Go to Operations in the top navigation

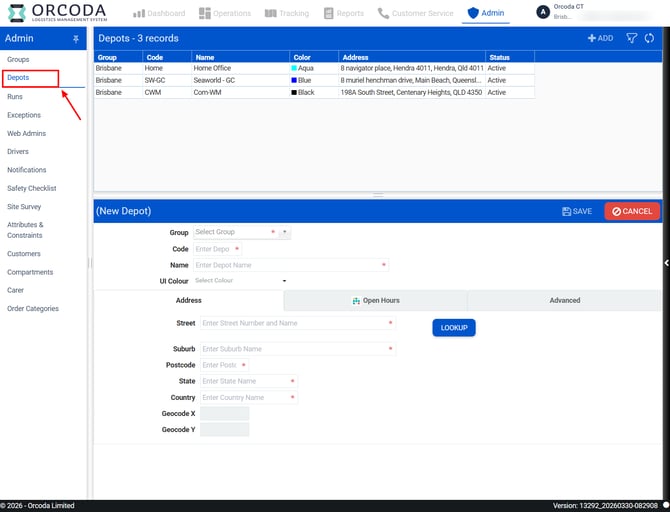point(224,13)
